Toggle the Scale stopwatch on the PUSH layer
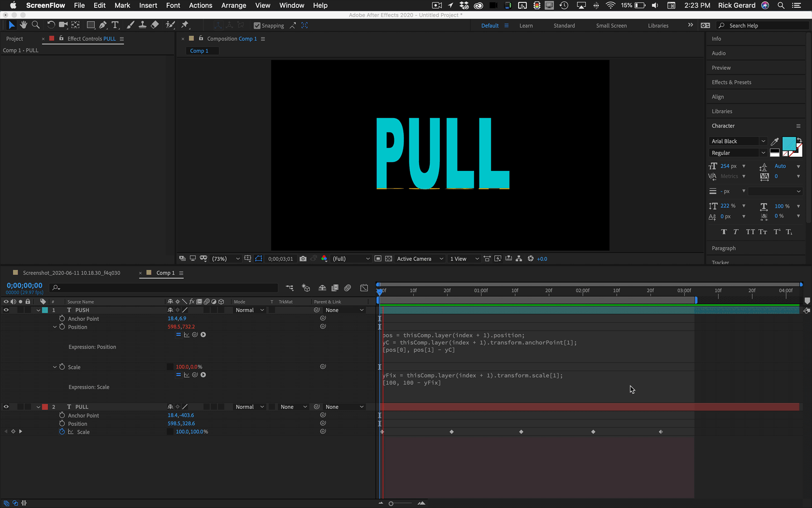The image size is (812, 508). pyautogui.click(x=62, y=367)
